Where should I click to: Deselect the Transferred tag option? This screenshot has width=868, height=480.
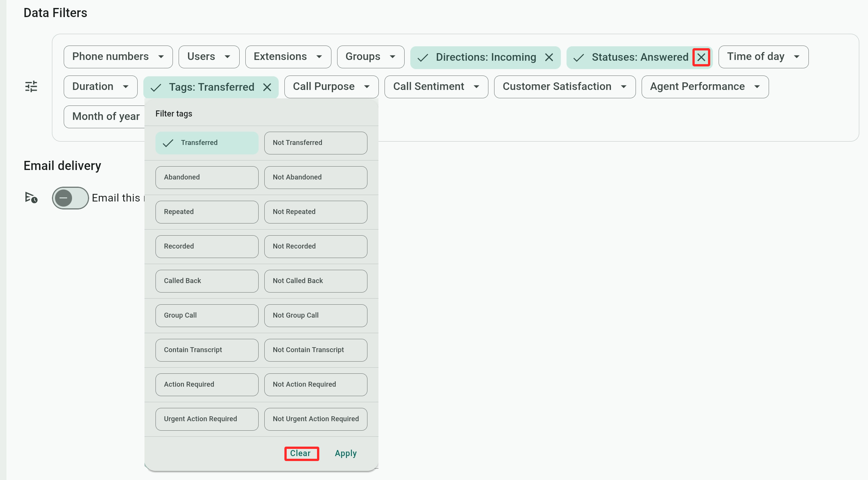point(207,143)
